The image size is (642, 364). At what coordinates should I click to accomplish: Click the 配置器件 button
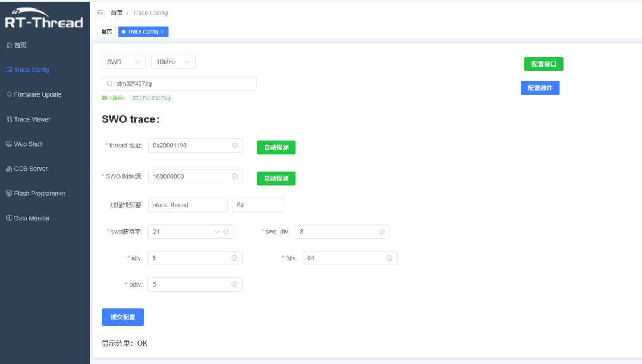[x=540, y=88]
